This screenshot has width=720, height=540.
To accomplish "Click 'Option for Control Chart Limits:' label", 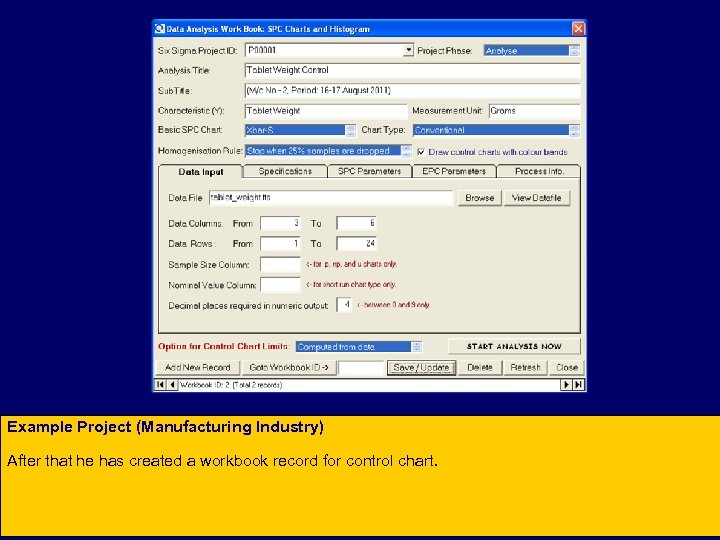I will (224, 346).
